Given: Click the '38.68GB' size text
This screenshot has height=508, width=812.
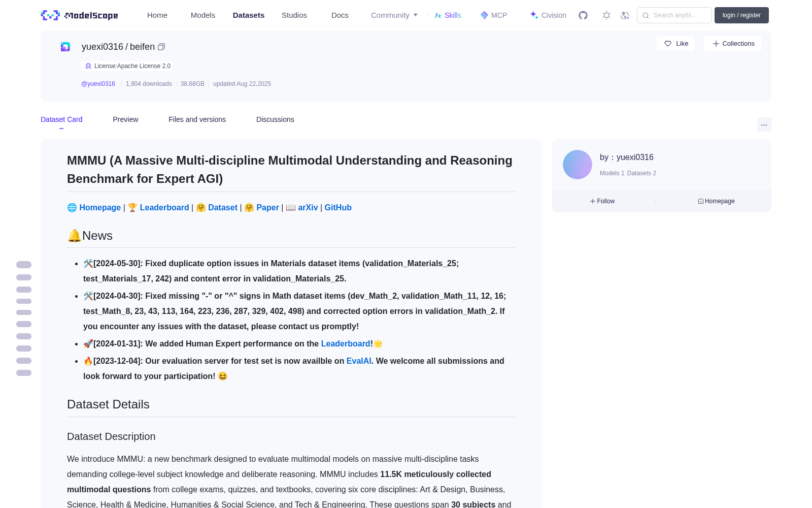Looking at the screenshot, I should (192, 84).
